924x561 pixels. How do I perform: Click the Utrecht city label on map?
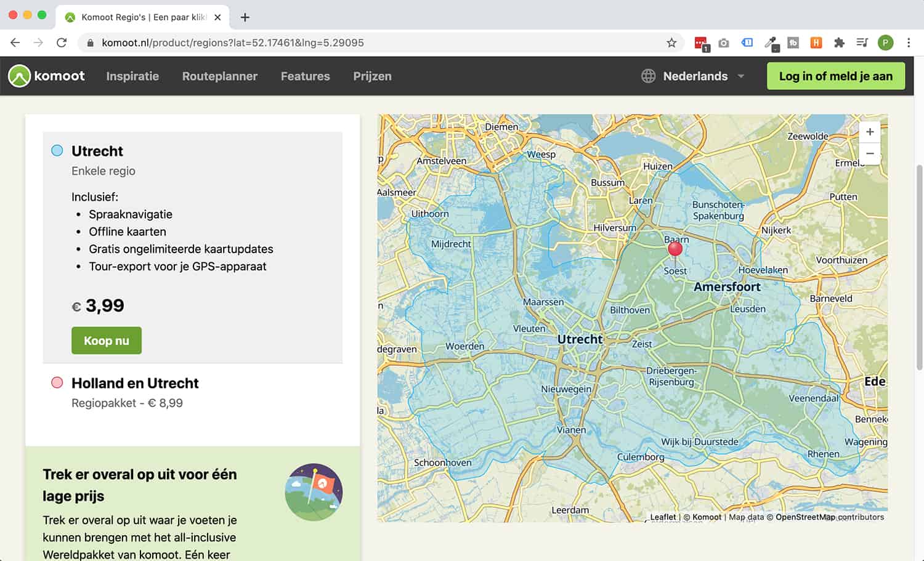coord(580,339)
